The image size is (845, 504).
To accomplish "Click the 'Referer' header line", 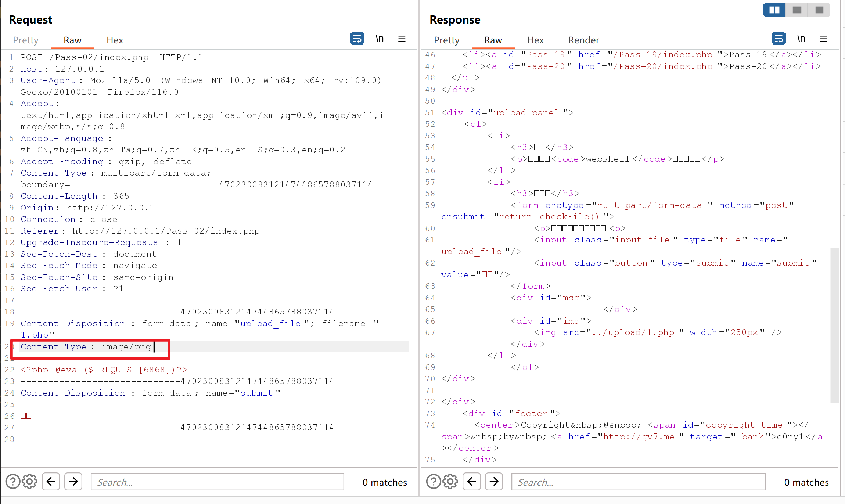I will (x=140, y=231).
